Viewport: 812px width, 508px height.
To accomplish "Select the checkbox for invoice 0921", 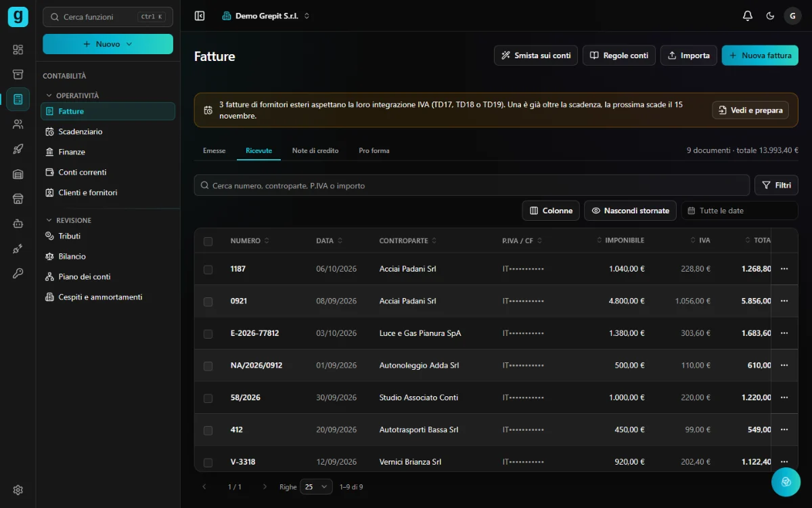I will pyautogui.click(x=208, y=301).
